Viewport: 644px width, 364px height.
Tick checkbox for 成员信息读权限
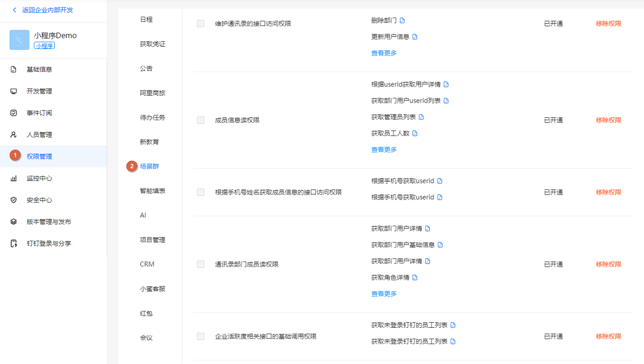[201, 120]
